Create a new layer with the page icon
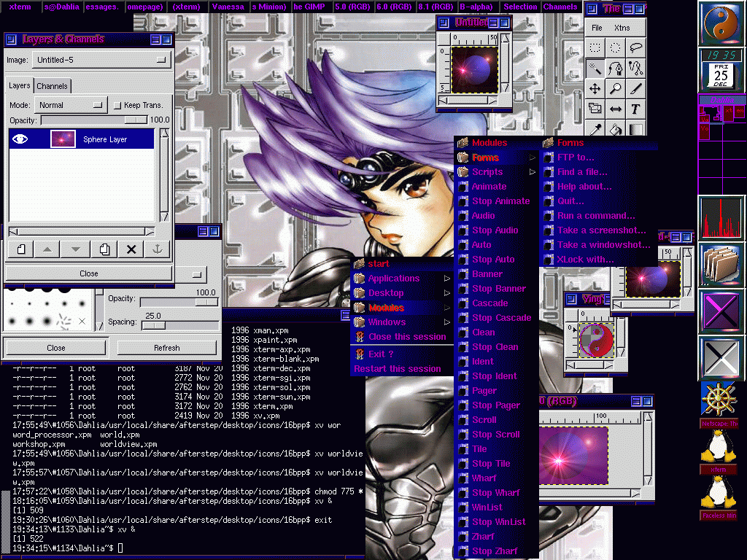Screen dimensions: 747x560 coord(21,249)
